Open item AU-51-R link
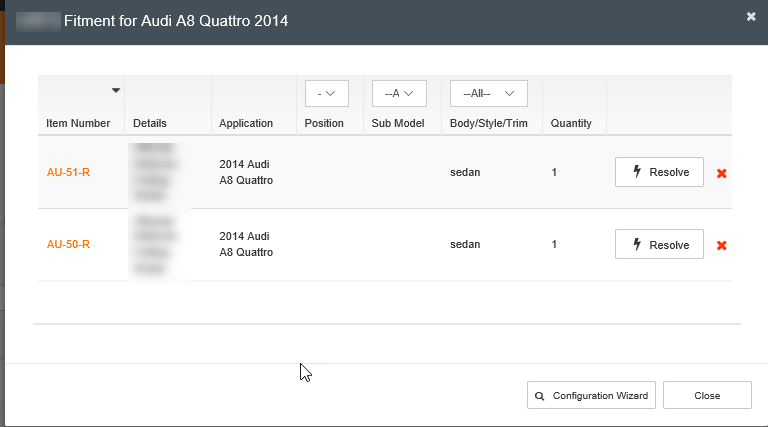The width and height of the screenshot is (768, 427). tap(68, 172)
